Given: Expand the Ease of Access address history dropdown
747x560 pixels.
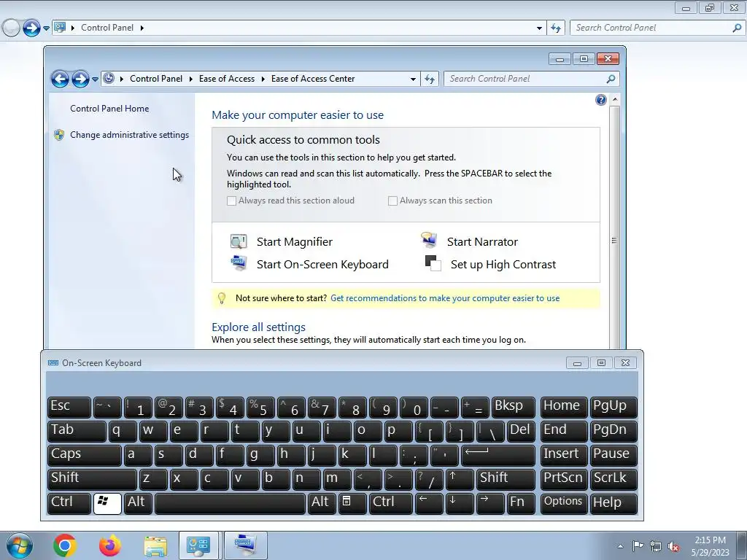Looking at the screenshot, I should point(413,79).
